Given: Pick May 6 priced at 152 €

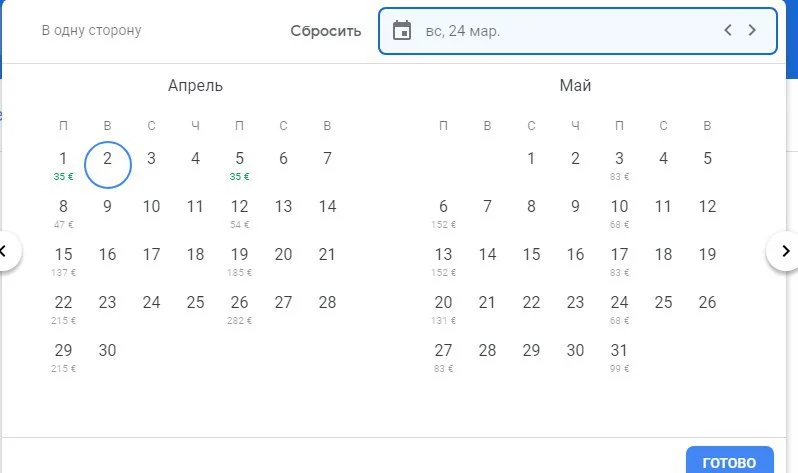Looking at the screenshot, I should coord(443,211).
